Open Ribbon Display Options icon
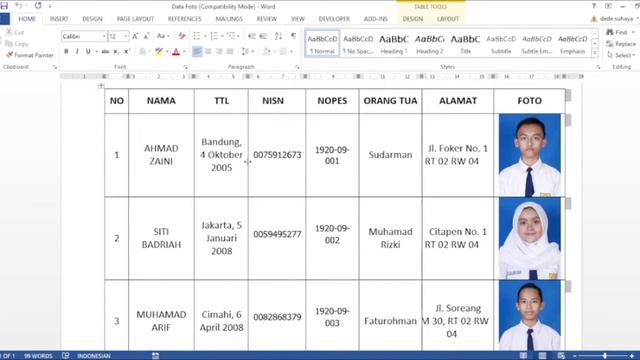The width and height of the screenshot is (640, 360). 608,6
